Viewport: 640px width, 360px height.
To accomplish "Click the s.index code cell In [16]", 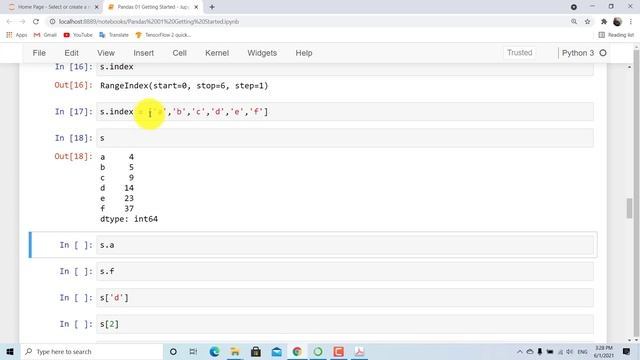I will (x=345, y=69).
